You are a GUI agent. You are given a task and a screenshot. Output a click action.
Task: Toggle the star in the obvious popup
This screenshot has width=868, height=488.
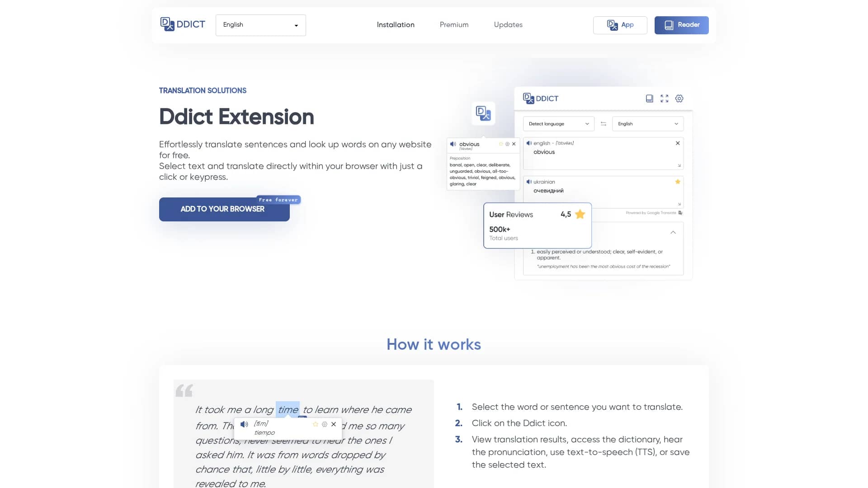(x=501, y=144)
